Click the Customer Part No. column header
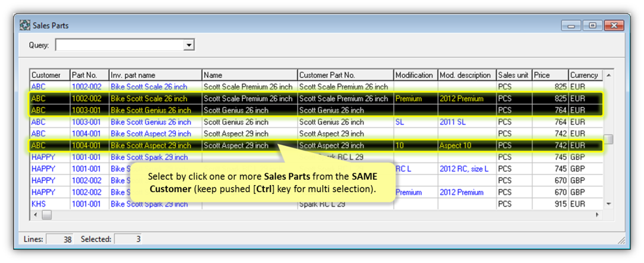The image size is (644, 263). click(x=345, y=76)
